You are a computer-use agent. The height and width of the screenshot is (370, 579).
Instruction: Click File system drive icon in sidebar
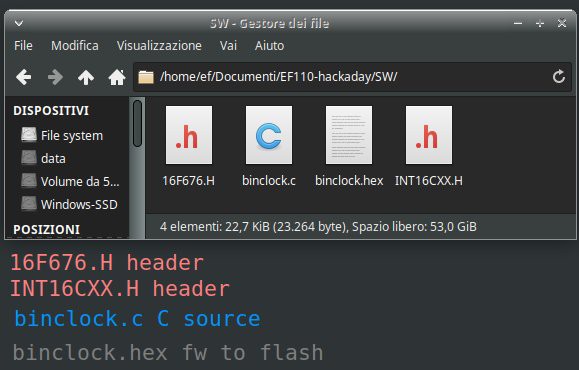[x=29, y=135]
